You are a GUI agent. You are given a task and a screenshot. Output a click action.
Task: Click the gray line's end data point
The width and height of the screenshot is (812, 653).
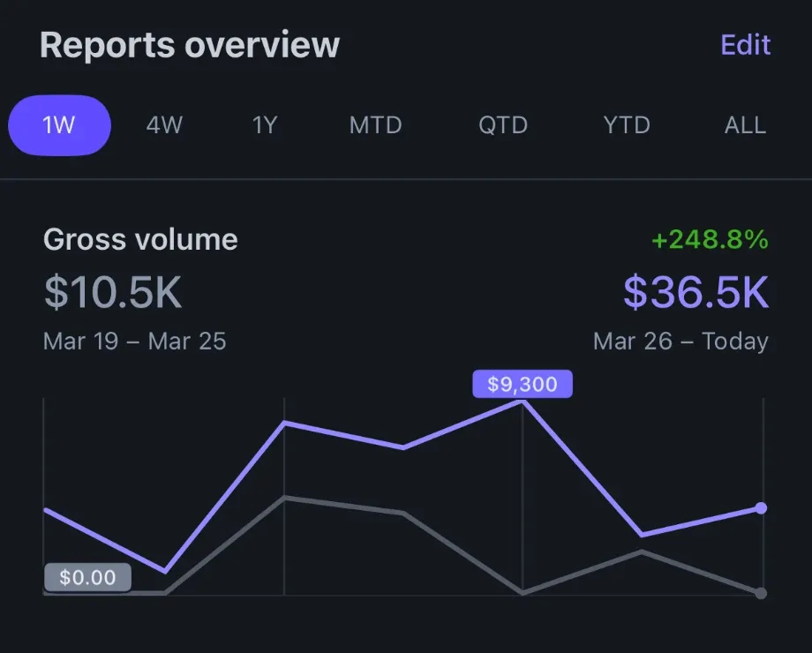click(x=761, y=593)
